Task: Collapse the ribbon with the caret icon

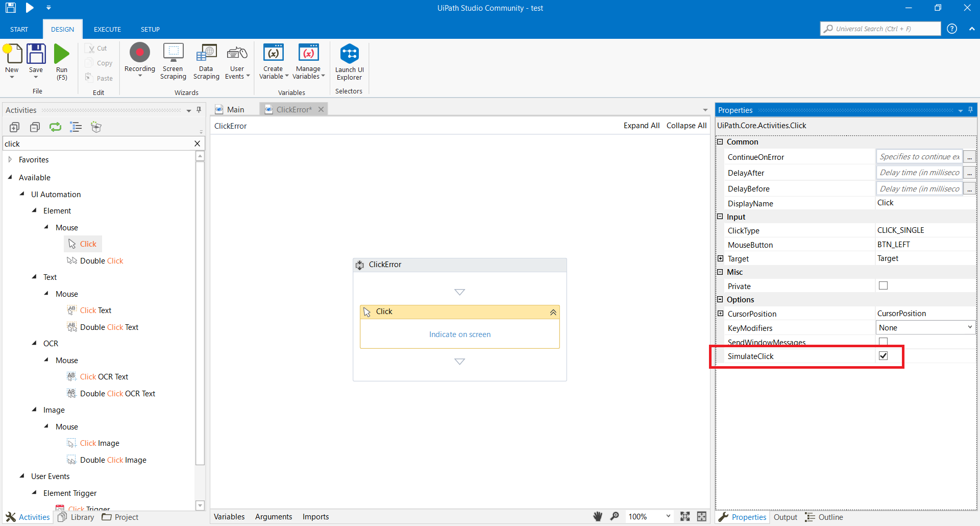Action: point(971,29)
